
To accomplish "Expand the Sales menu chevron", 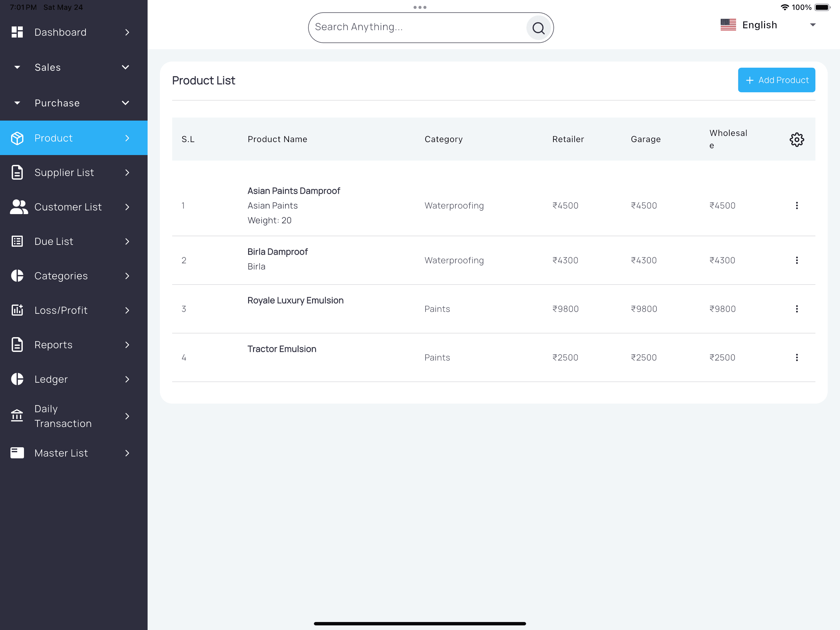I will [126, 68].
